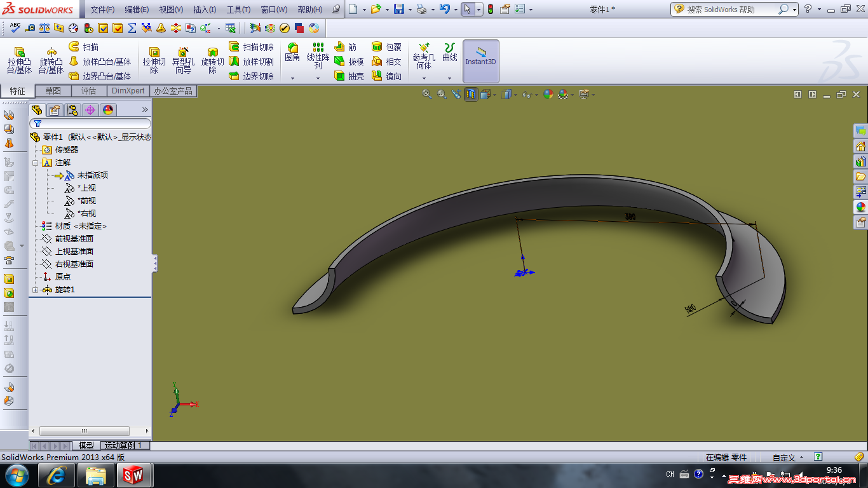Screen dimensions: 868x488
Task: Click the Undo arrow icon
Action: click(x=444, y=10)
